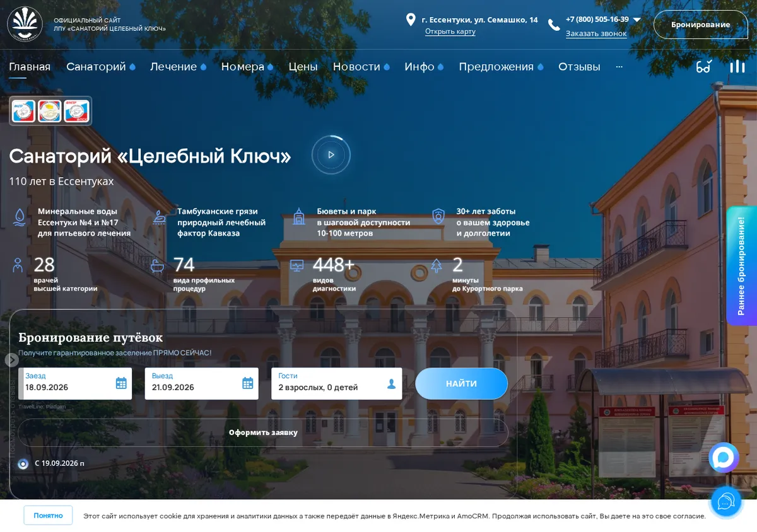Open the accessibility glasses icon
The height and width of the screenshot is (532, 757).
(x=703, y=66)
